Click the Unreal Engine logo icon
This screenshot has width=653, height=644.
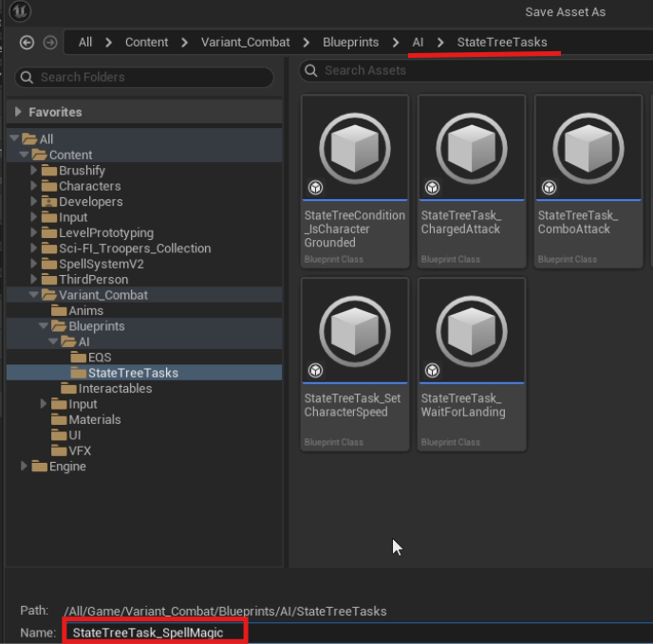coord(20,10)
